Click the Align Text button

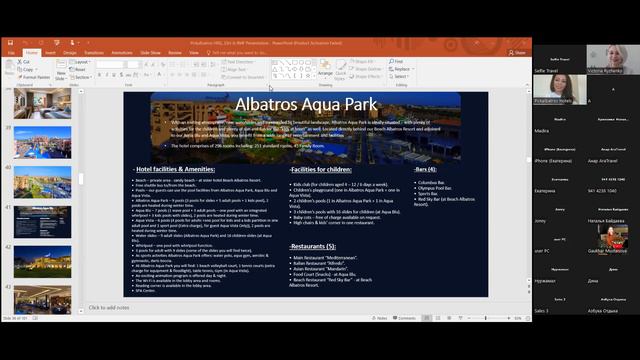pyautogui.click(x=234, y=69)
